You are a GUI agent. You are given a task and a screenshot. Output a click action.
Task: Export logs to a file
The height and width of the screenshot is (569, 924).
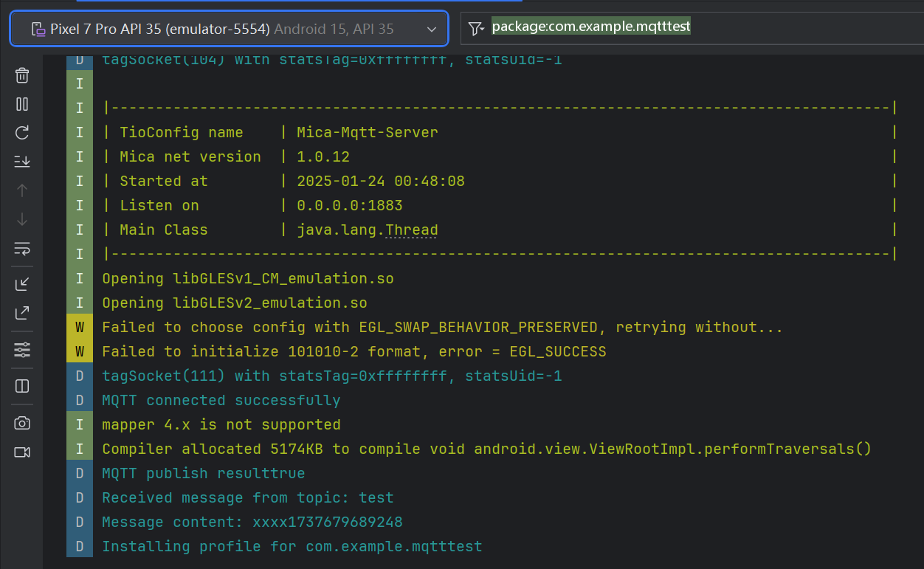22,313
